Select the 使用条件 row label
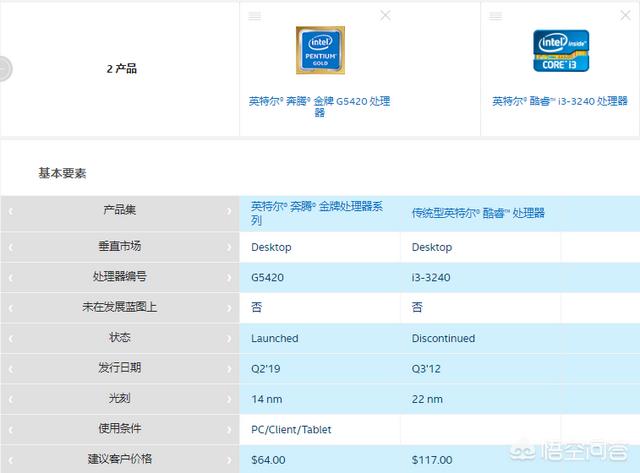Screen dimensions: 640x473 point(120,429)
